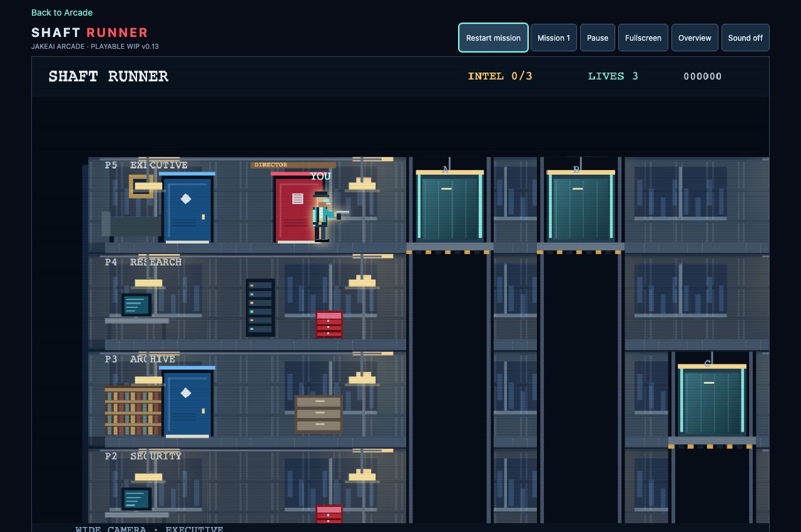This screenshot has height=532, width=801.
Task: Click the red toolbox on Security floor
Action: [329, 514]
